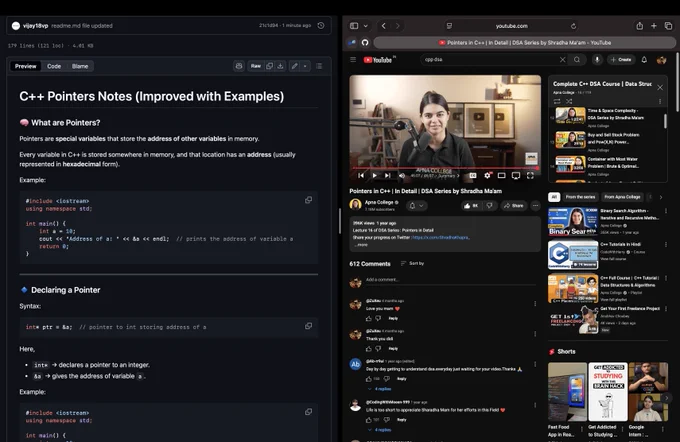Skip to next video in playlist
Screen dimensions: 680x442
pos(388,175)
